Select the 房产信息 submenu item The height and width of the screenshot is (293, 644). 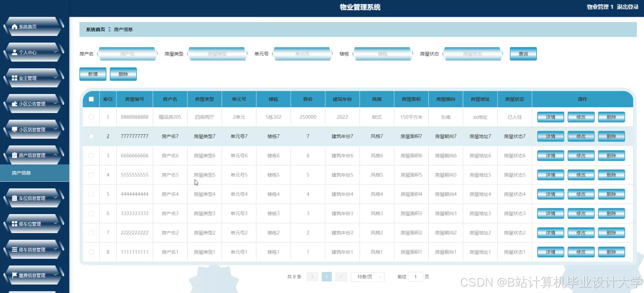pyautogui.click(x=35, y=173)
